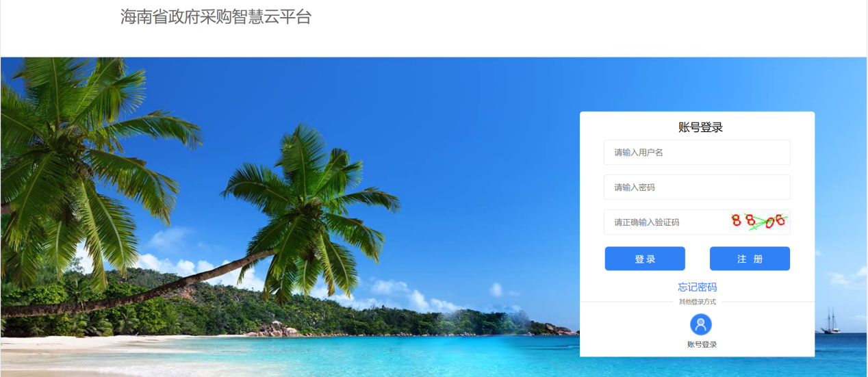This screenshot has width=868, height=377.
Task: Focus the 请输入密码 password field
Action: point(697,187)
